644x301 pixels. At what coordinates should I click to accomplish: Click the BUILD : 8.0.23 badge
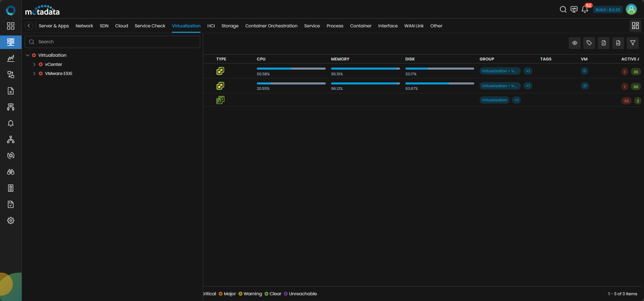point(608,10)
